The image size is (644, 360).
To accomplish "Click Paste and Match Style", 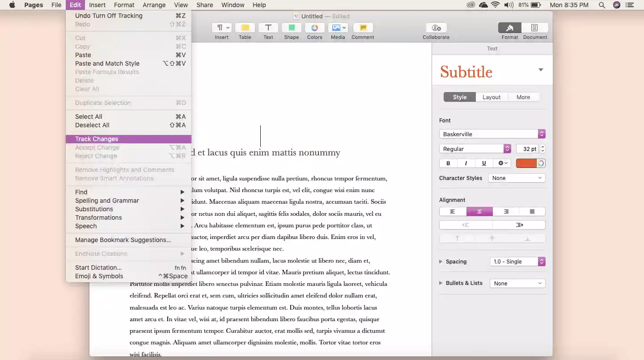I will point(129,63).
